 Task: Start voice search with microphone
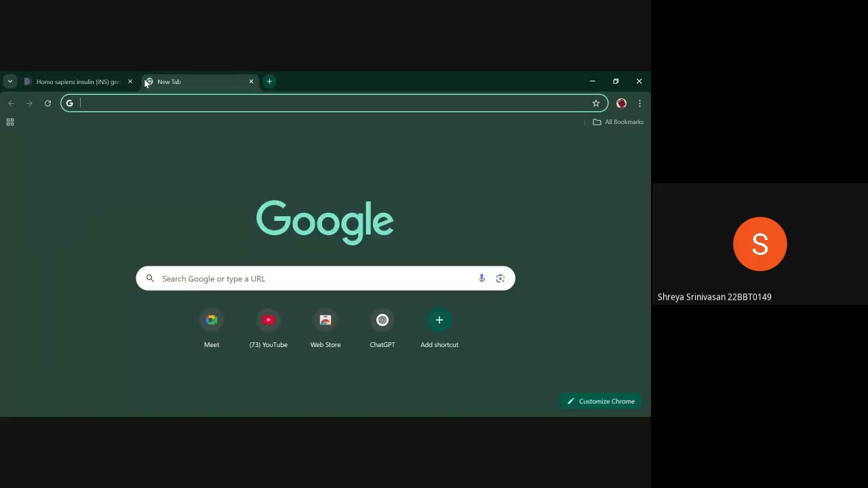481,279
